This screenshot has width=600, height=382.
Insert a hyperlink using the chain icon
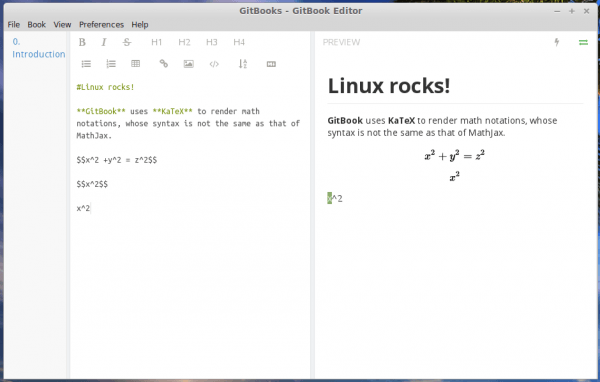163,64
